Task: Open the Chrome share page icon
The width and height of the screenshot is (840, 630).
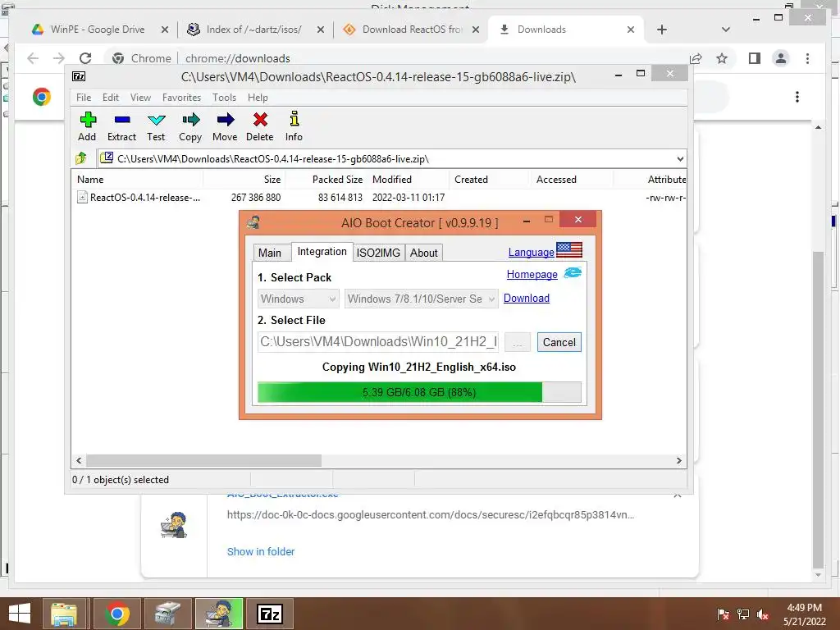Action: (696, 58)
